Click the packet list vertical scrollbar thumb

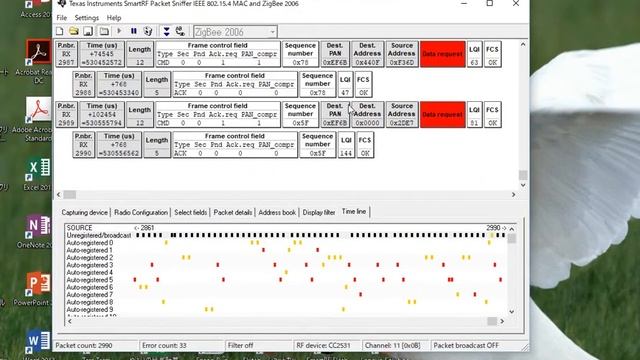point(523,175)
